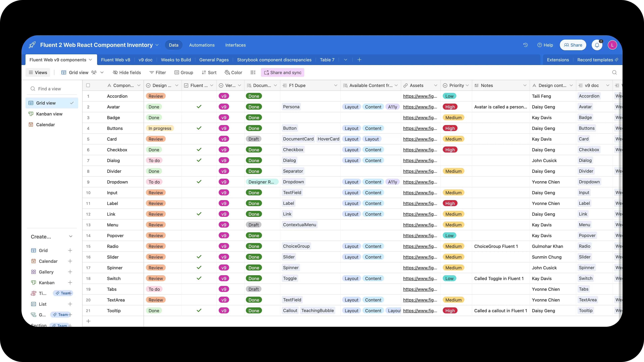The width and height of the screenshot is (644, 362).
Task: Add a new row with plus icon
Action: [x=88, y=321]
